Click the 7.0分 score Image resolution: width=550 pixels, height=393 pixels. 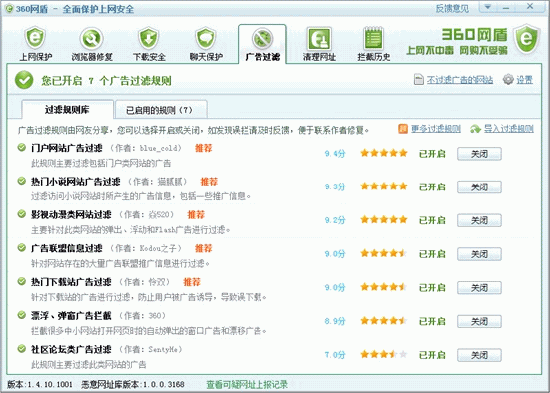(x=335, y=355)
